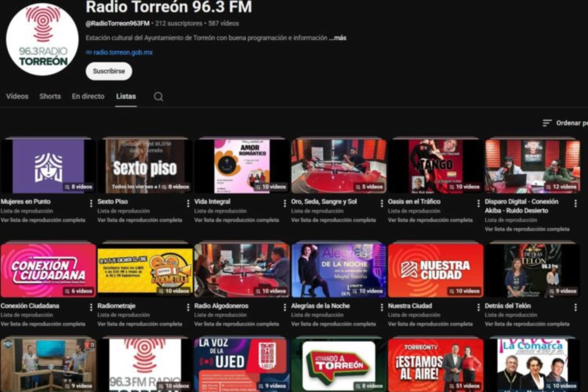Open the Sexto piso playlist thumbnail
The image size is (588, 392).
pyautogui.click(x=145, y=166)
